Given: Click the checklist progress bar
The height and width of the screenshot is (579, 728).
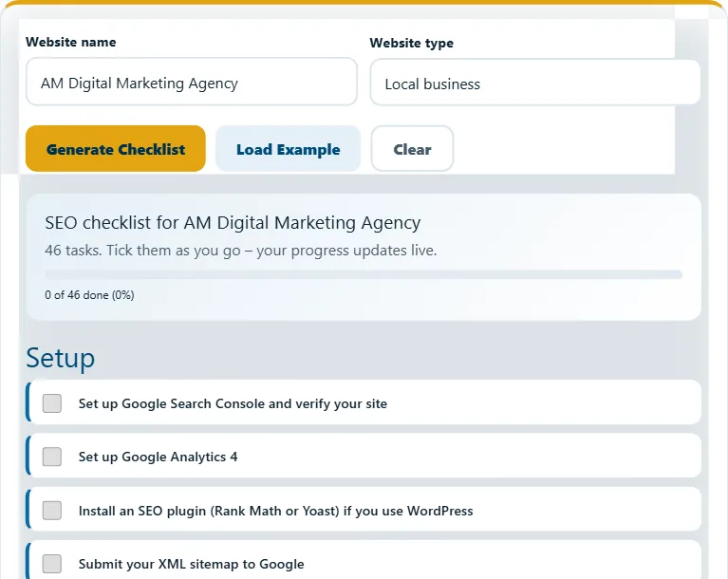Looking at the screenshot, I should (364, 274).
